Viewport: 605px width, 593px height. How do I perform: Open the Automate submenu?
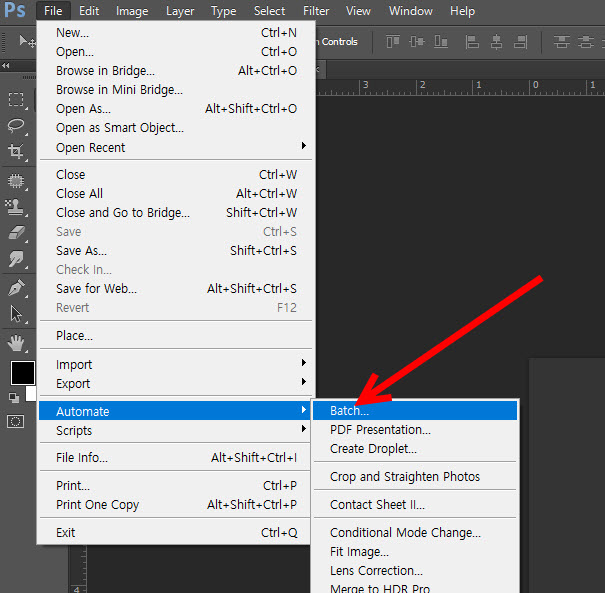175,411
